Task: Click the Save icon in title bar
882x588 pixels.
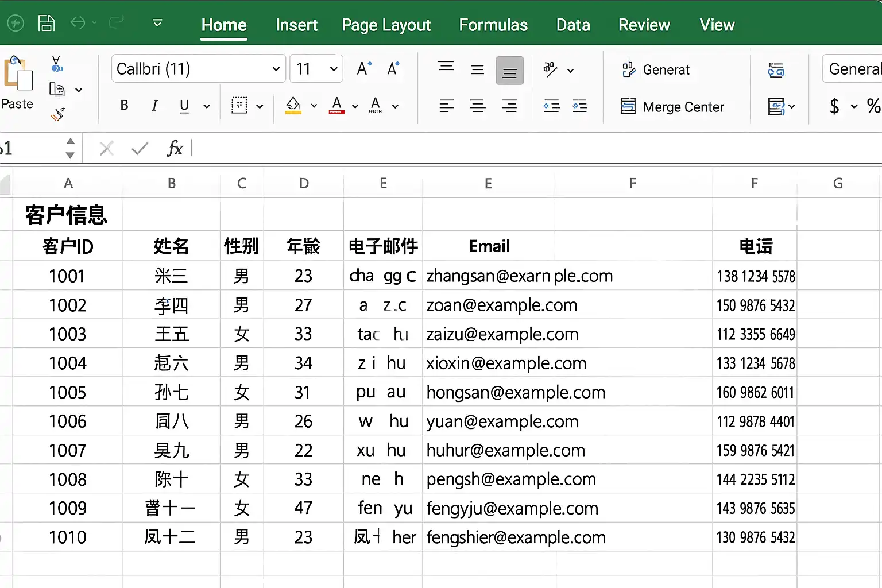Action: pyautogui.click(x=46, y=23)
